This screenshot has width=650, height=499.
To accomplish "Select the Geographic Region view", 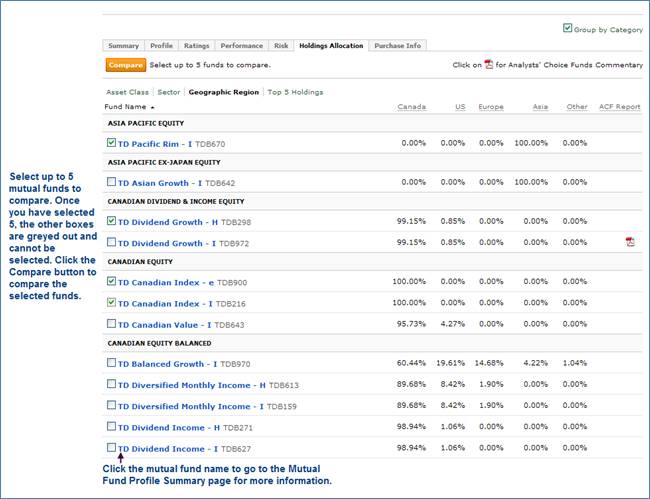I will pos(223,92).
